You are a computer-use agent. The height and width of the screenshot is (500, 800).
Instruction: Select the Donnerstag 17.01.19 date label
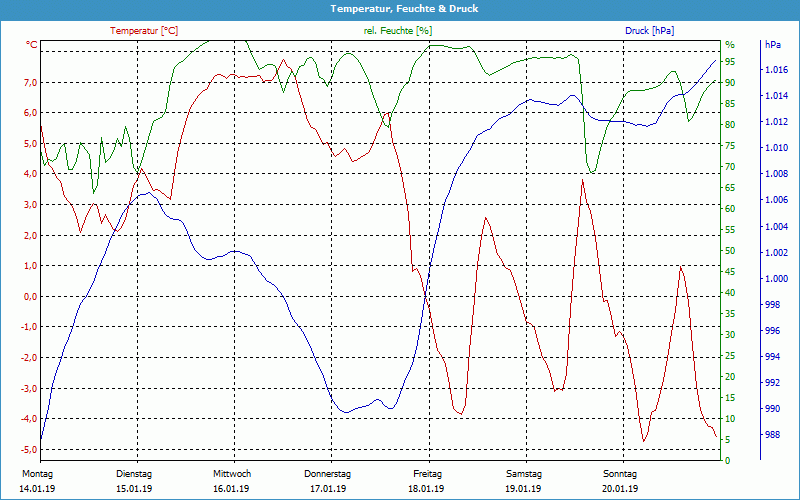(x=328, y=481)
